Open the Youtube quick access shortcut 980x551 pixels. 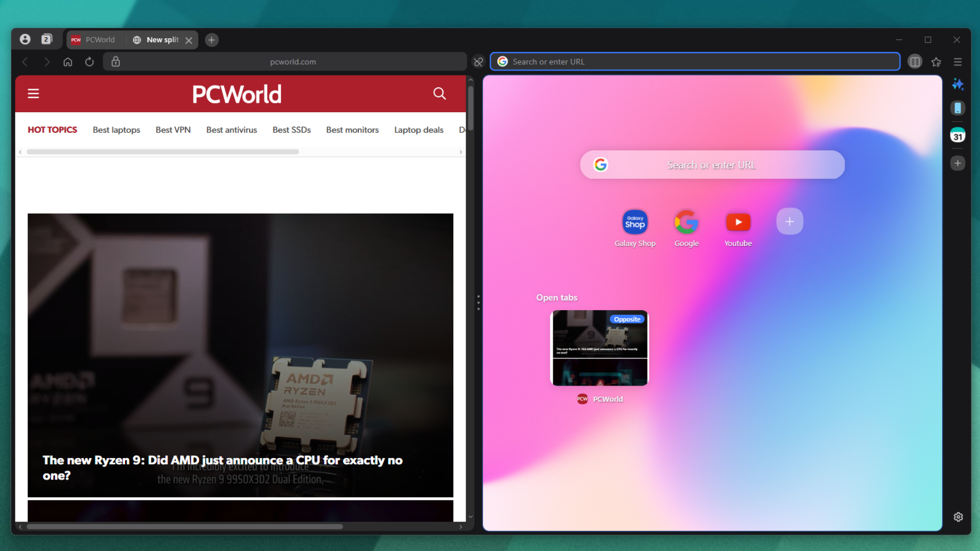pyautogui.click(x=738, y=221)
